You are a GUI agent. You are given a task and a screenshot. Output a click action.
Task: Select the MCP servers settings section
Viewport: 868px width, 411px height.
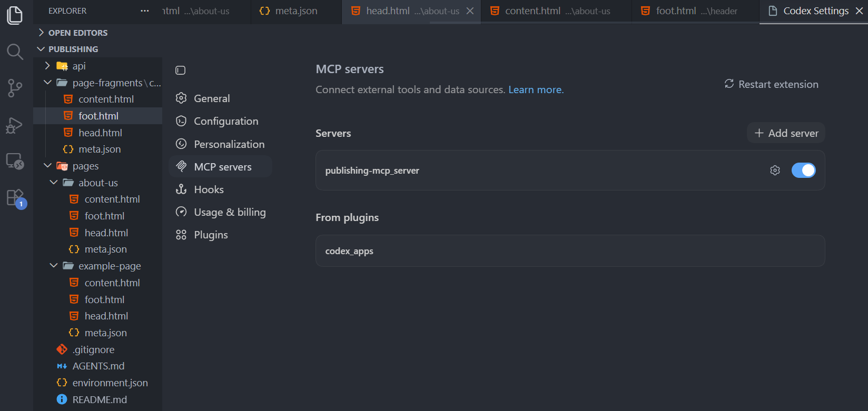coord(220,167)
